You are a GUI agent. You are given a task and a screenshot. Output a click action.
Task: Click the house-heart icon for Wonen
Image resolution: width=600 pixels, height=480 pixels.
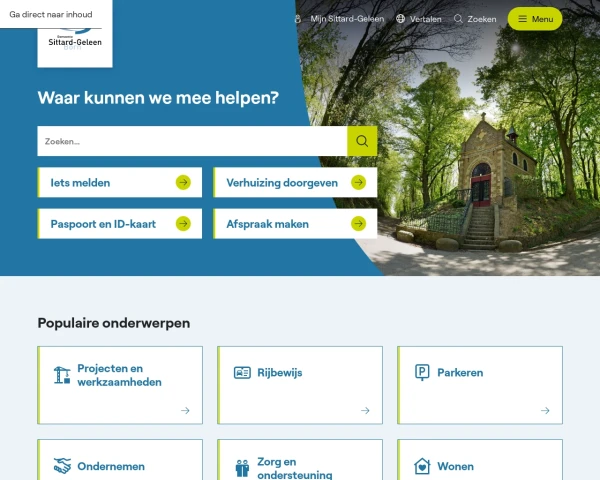[x=422, y=466]
